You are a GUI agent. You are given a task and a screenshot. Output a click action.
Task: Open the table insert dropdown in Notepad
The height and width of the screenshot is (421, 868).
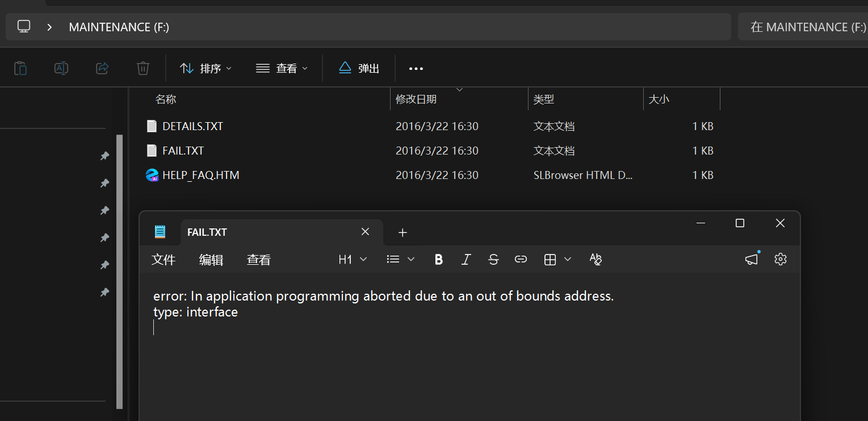(557, 260)
